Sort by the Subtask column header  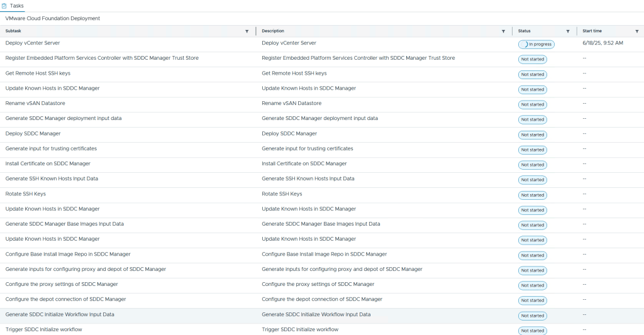[13, 31]
